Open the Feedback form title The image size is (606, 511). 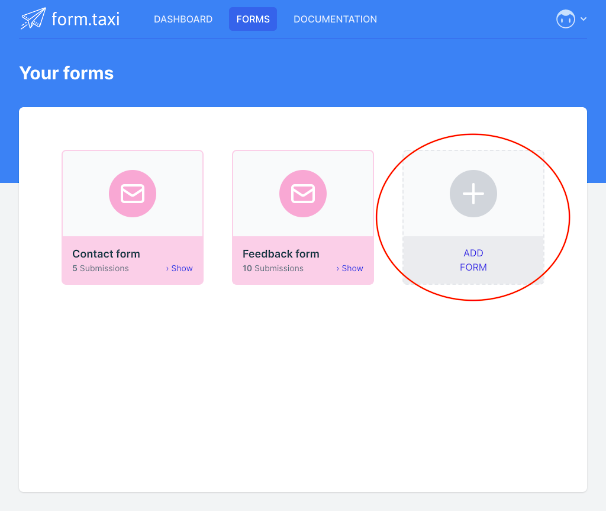[x=281, y=254]
